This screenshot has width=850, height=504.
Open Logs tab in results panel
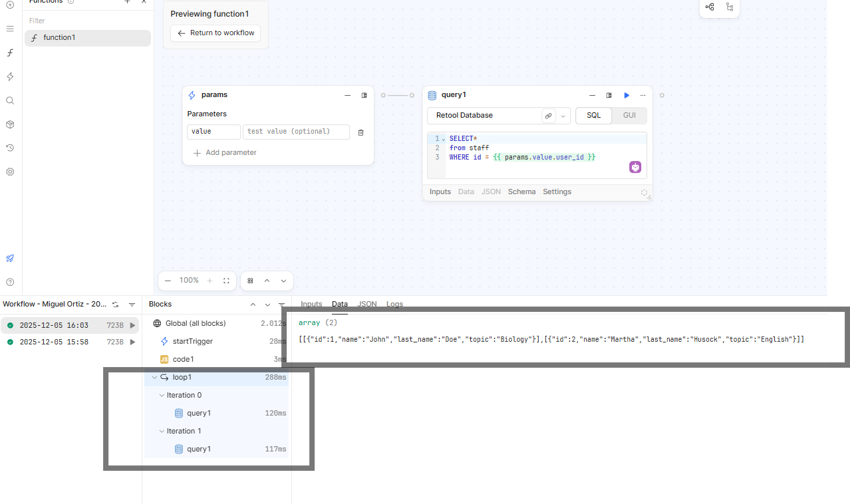click(394, 304)
